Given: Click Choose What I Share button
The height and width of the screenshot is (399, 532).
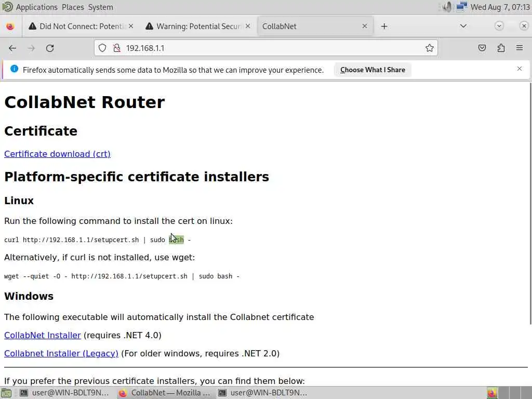Looking at the screenshot, I should pos(373,70).
